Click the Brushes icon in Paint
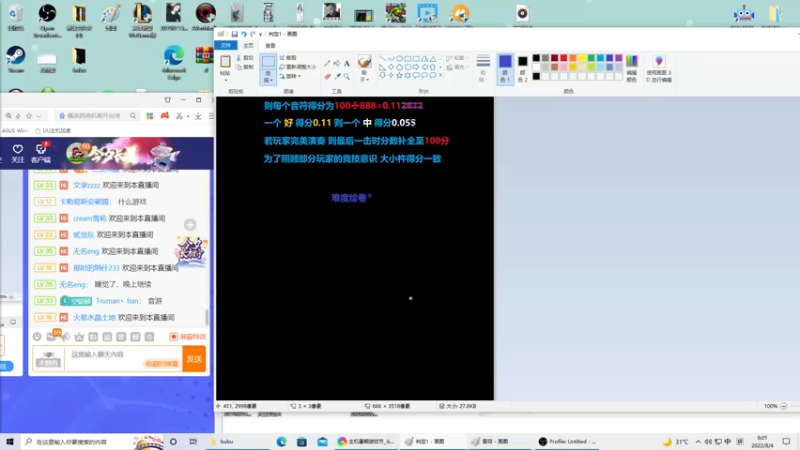The width and height of the screenshot is (800, 450). (364, 62)
